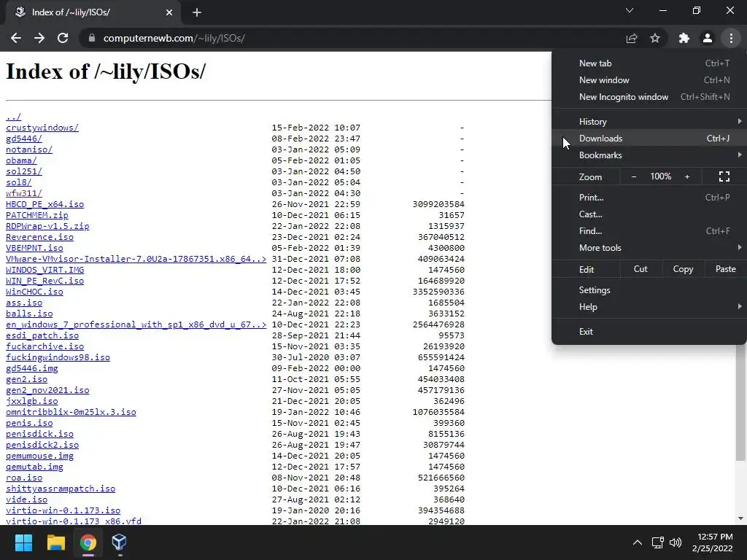
Task: Show hidden tray icons chevron
Action: coord(637,542)
